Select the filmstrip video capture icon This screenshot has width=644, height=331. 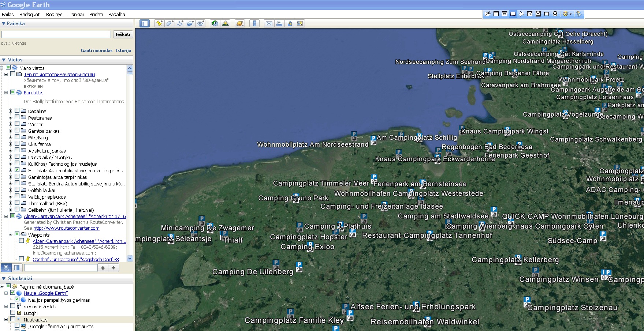tap(555, 14)
